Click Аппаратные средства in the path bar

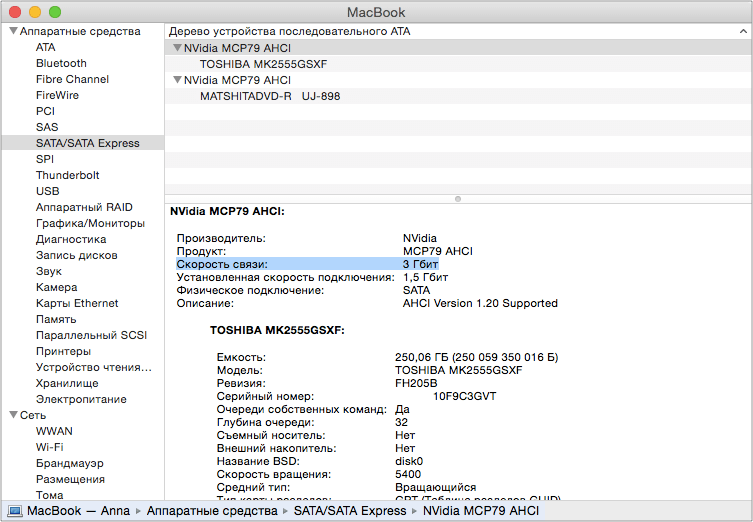(212, 511)
